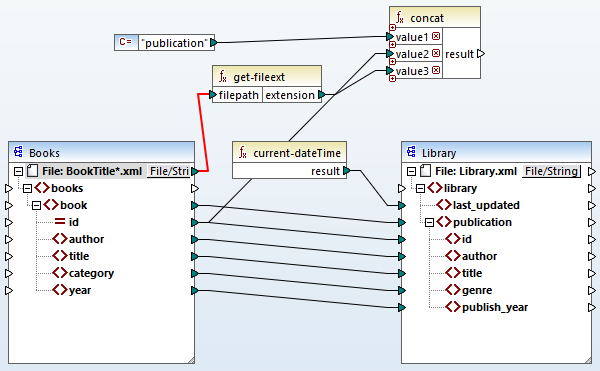Viewport: 600px width, 371px height.
Task: Select the current-dateTime function header
Action: (289, 153)
